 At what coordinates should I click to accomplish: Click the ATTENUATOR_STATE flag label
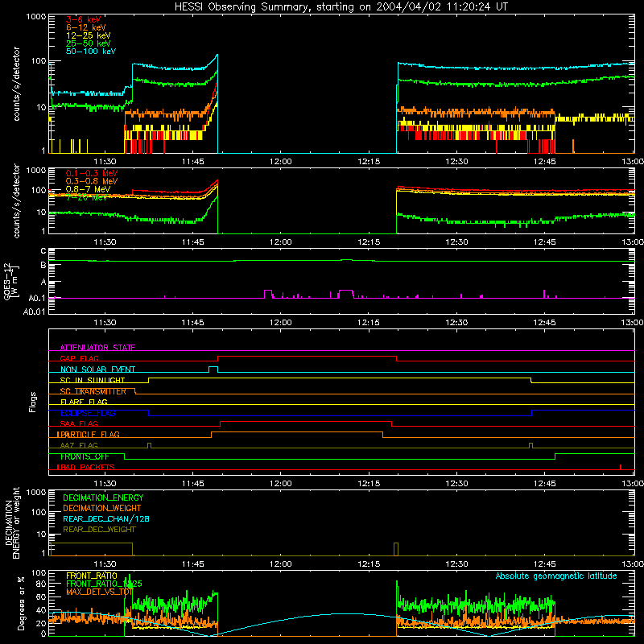pos(97,348)
